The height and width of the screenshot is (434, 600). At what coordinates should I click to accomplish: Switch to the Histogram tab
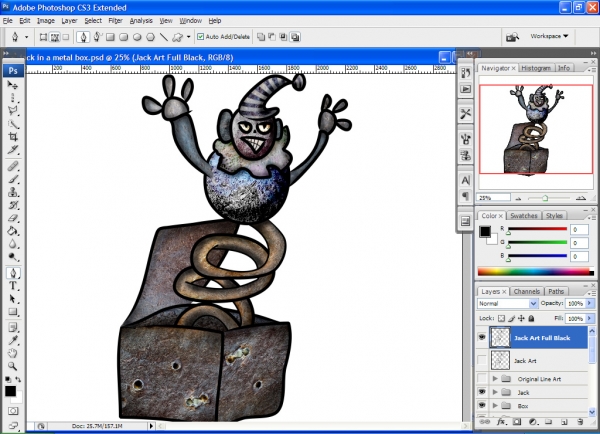click(536, 68)
